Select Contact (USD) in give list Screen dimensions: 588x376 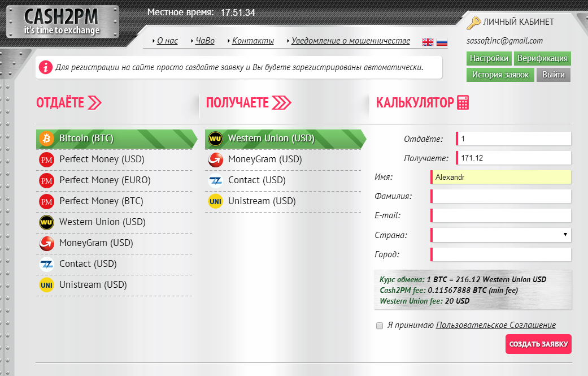[x=114, y=265]
